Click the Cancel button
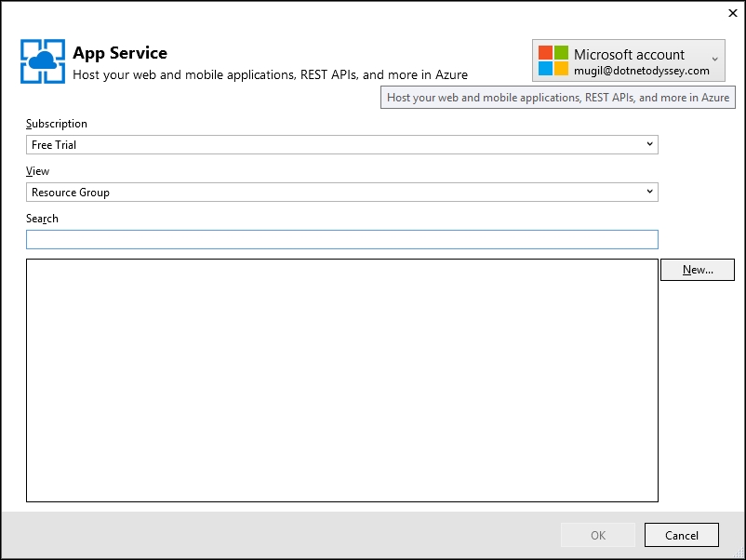The height and width of the screenshot is (560, 746). click(x=681, y=535)
